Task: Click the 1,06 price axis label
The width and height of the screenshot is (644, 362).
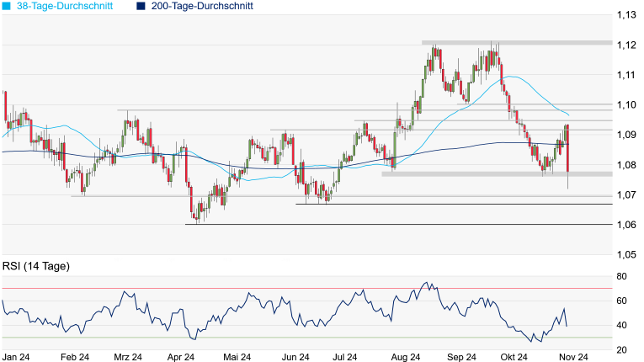Action: [x=625, y=225]
